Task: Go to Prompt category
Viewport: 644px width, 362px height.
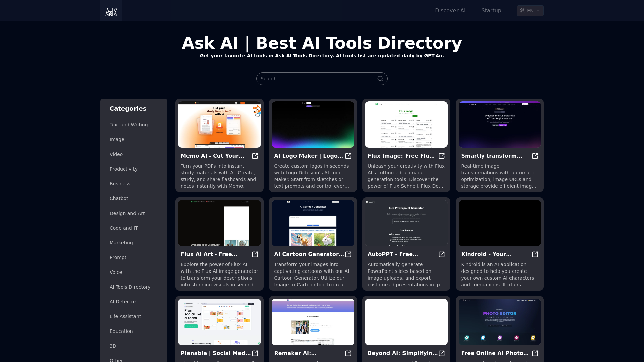Action: (118, 257)
